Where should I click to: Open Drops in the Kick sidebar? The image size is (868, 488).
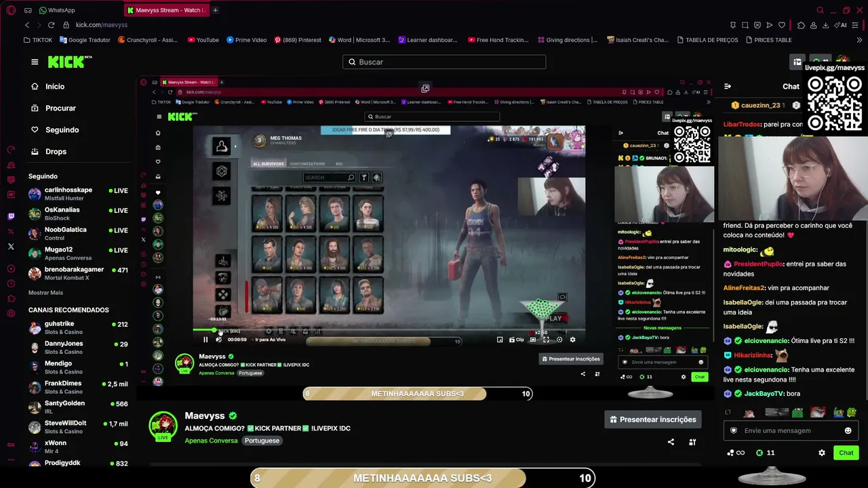point(48,152)
